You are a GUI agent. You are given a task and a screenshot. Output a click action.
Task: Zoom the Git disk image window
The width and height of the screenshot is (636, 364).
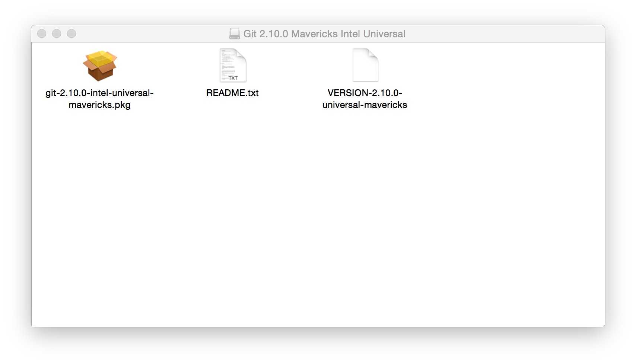point(71,33)
